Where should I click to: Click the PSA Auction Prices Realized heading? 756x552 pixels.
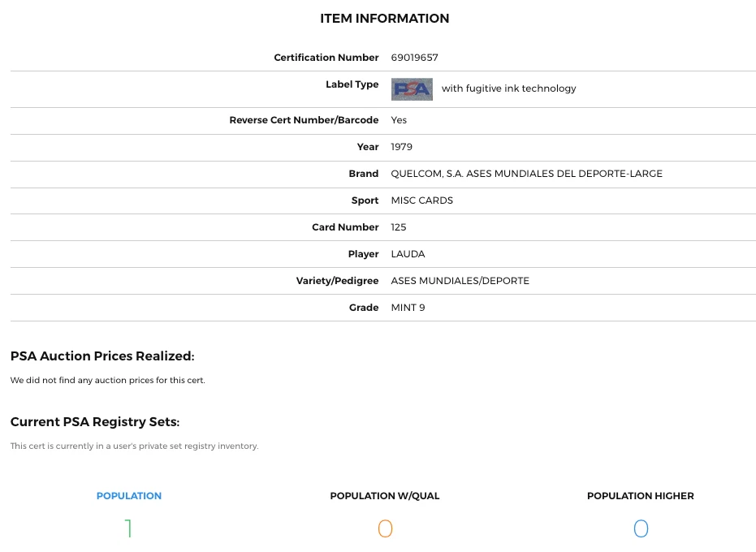(102, 356)
